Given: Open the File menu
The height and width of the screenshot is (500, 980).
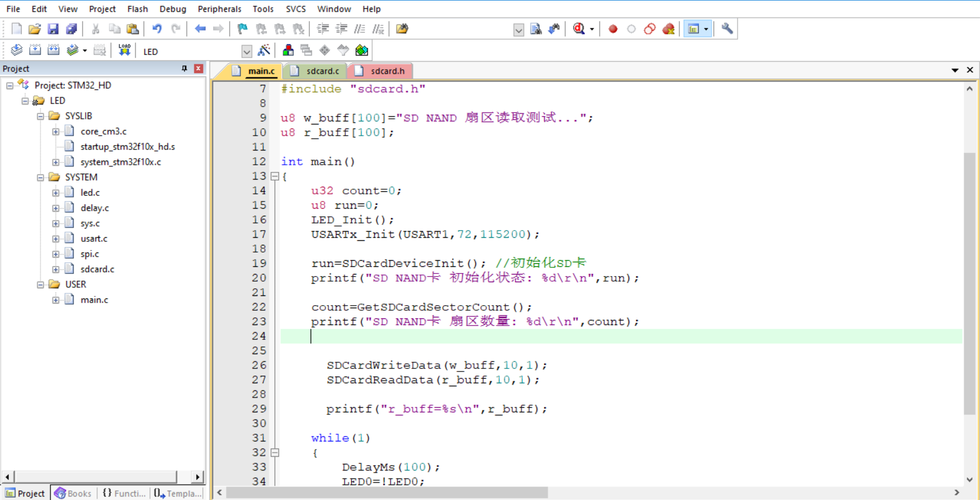Looking at the screenshot, I should point(13,9).
